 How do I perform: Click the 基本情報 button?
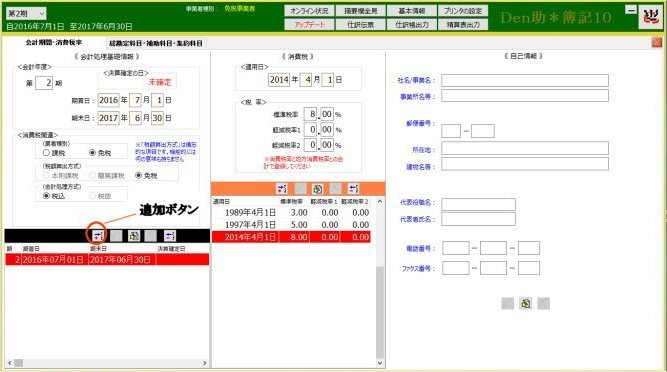point(412,11)
